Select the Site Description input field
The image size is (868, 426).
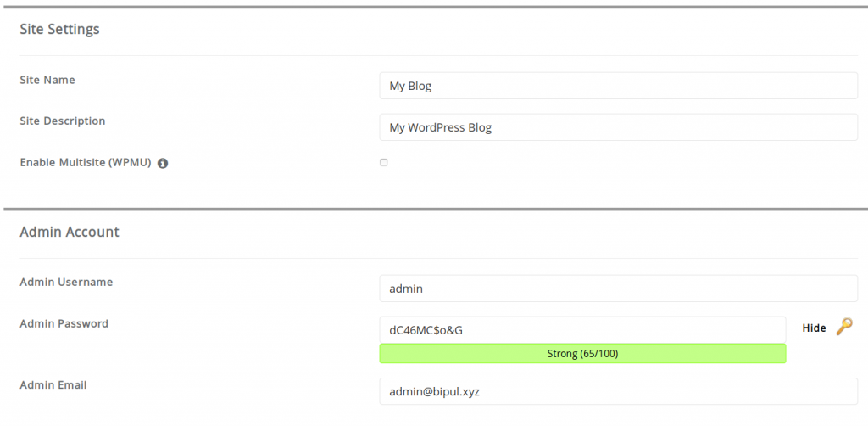tap(618, 127)
